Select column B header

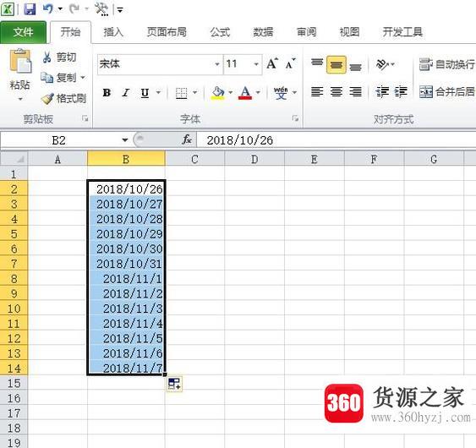coord(126,159)
